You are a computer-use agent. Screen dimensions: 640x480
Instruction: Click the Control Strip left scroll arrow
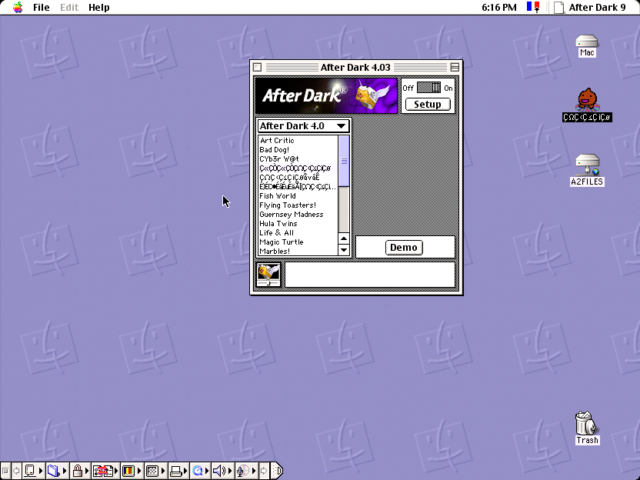pyautogui.click(x=16, y=471)
